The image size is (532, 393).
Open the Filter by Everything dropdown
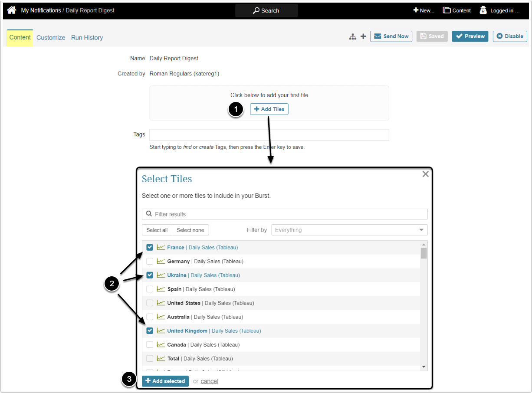349,230
